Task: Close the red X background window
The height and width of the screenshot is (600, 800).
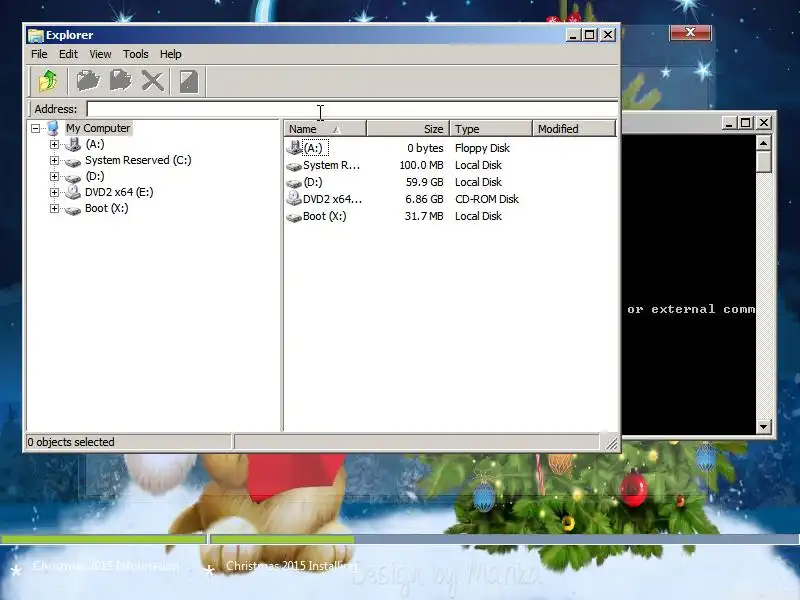Action: pos(690,33)
